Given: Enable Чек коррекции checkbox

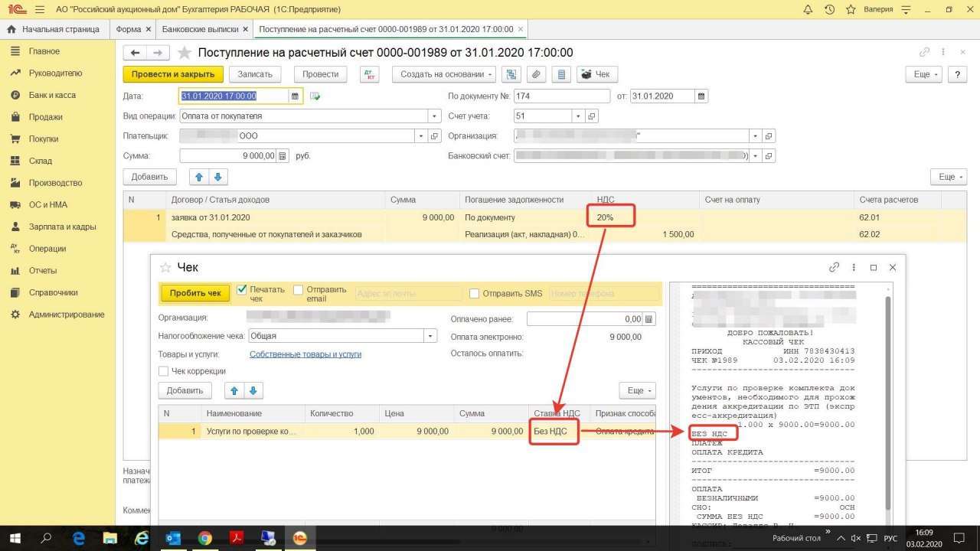Looking at the screenshot, I should pyautogui.click(x=163, y=371).
